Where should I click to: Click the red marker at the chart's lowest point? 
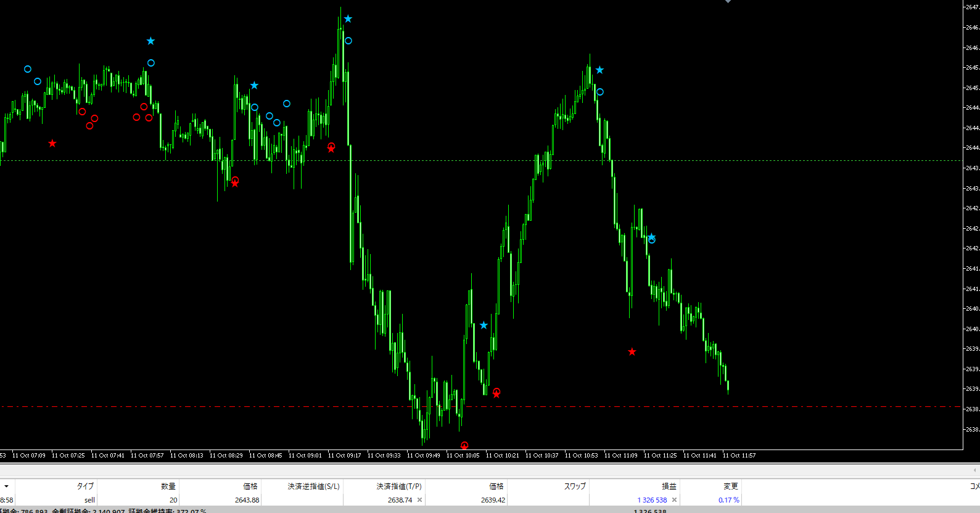coord(464,445)
